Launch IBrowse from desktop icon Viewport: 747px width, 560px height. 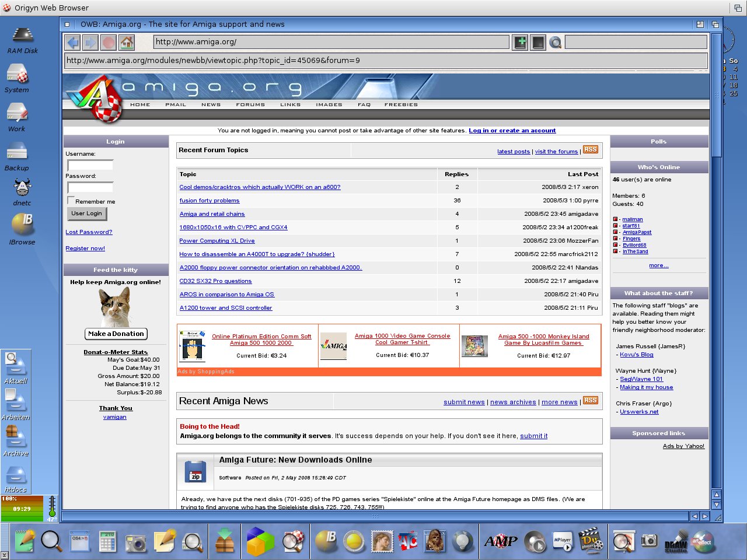pos(22,229)
